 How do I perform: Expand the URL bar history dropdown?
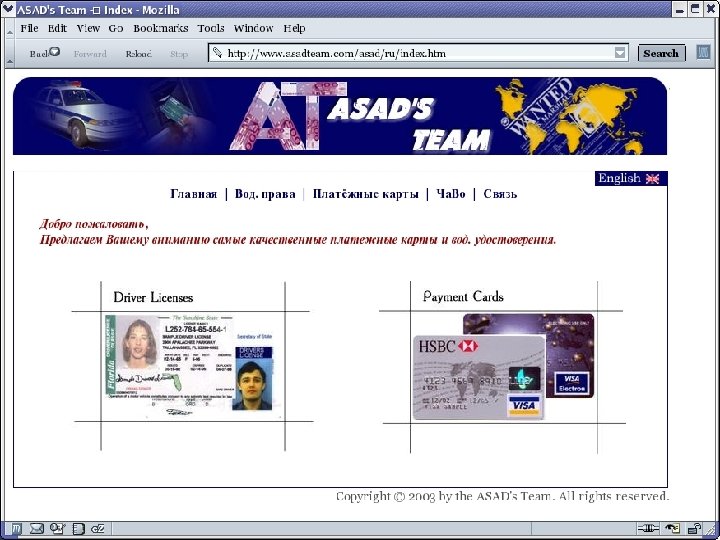coord(620,53)
